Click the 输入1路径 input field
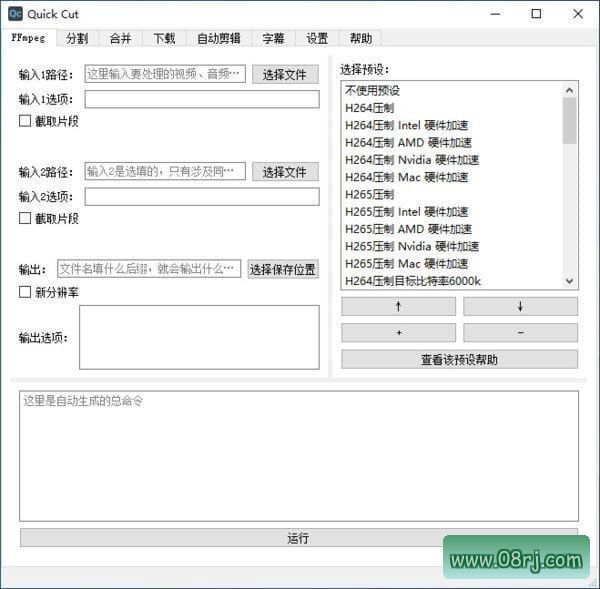The image size is (600, 589). click(x=165, y=74)
